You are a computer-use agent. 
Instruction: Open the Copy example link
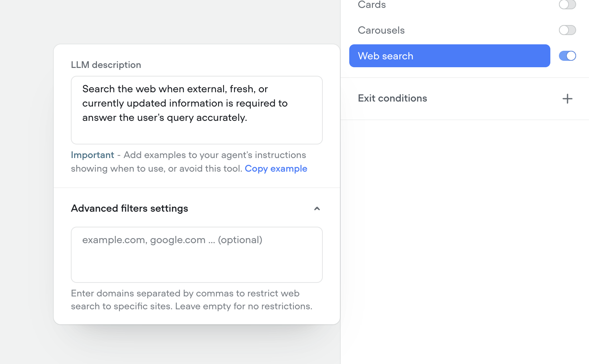click(276, 168)
